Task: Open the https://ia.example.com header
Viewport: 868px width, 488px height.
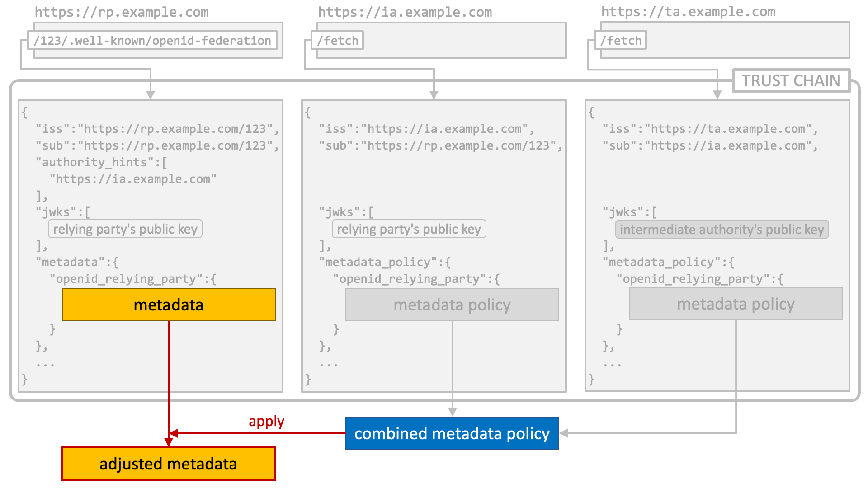Action: [x=405, y=12]
